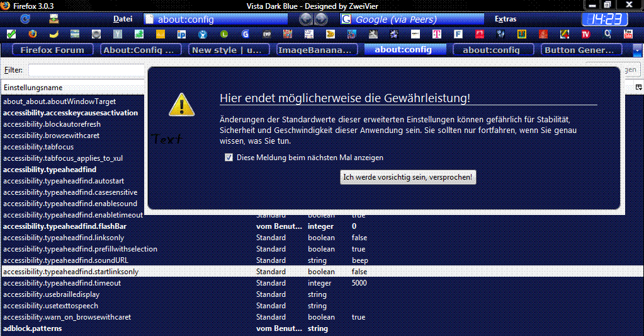Open the Extras menu
The width and height of the screenshot is (644, 336).
[505, 19]
